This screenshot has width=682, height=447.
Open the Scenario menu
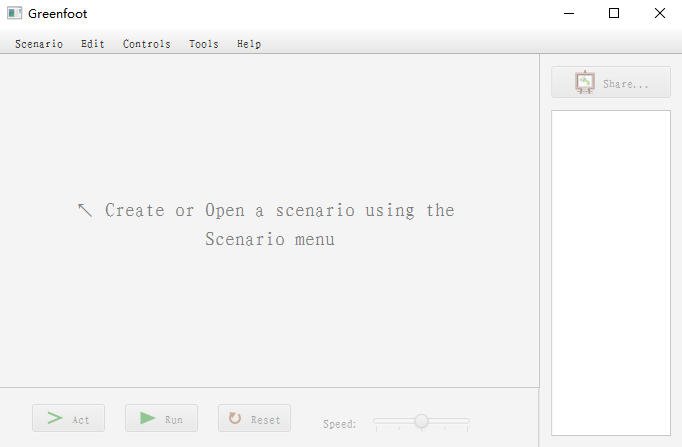tap(39, 44)
